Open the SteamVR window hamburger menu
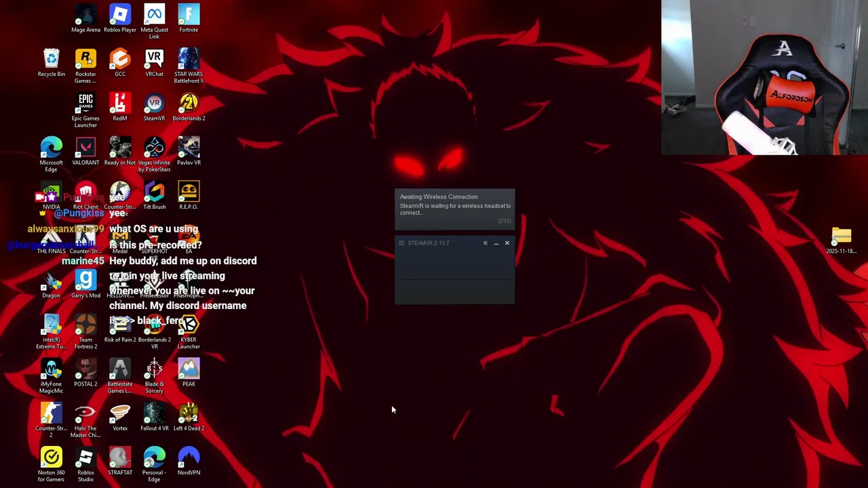868x488 pixels. [x=401, y=243]
